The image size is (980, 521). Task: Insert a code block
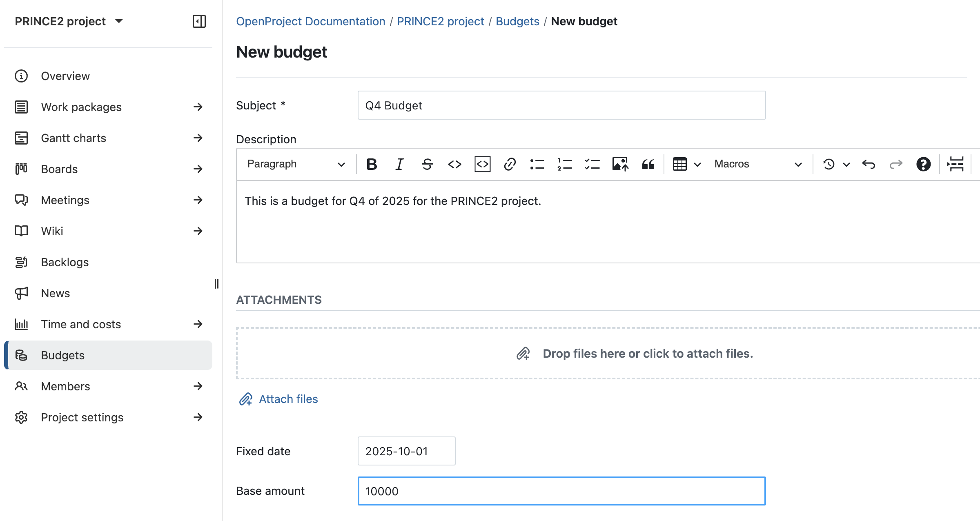click(x=482, y=164)
